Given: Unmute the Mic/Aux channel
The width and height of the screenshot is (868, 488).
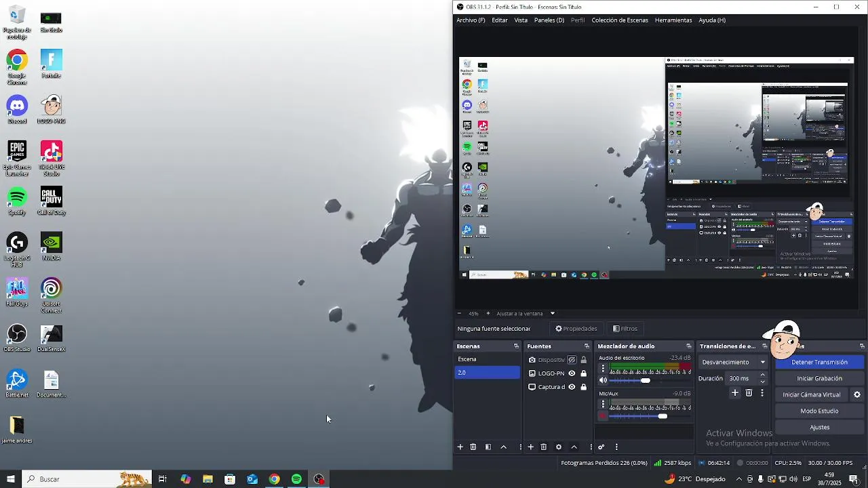Looking at the screenshot, I should [603, 416].
